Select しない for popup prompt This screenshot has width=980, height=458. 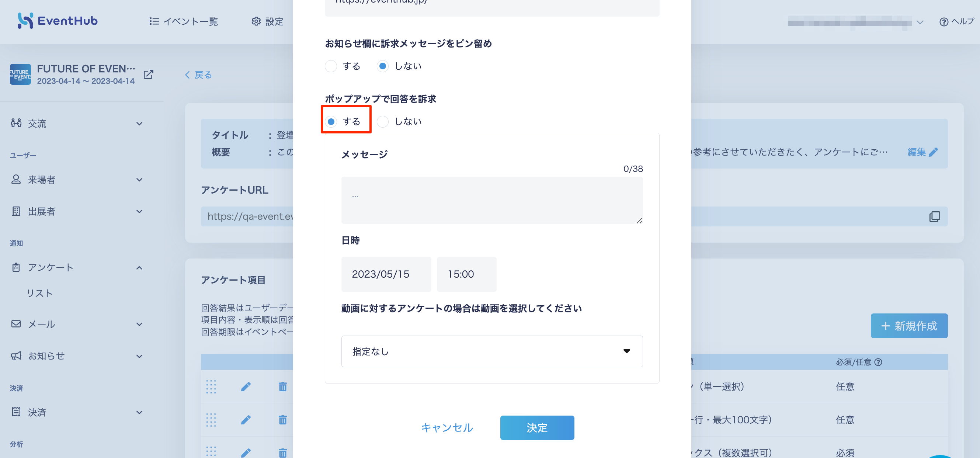click(x=383, y=122)
